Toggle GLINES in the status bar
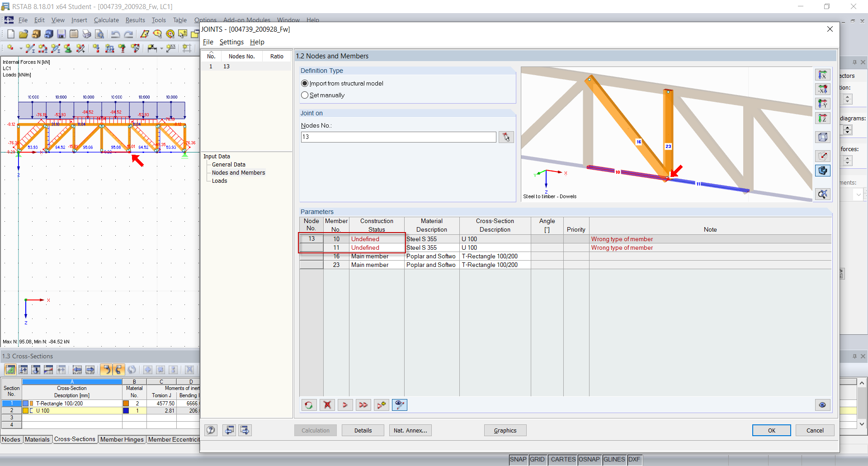Image resolution: width=868 pixels, height=466 pixels. coord(614,460)
